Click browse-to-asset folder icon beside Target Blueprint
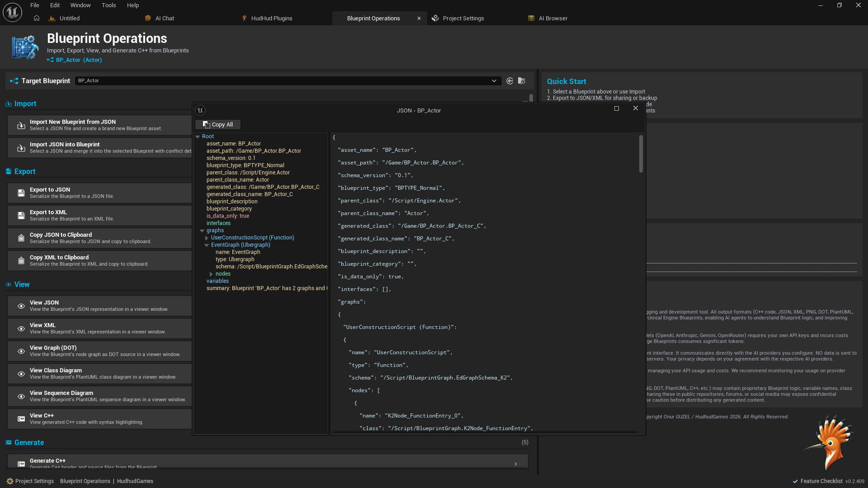 click(522, 81)
